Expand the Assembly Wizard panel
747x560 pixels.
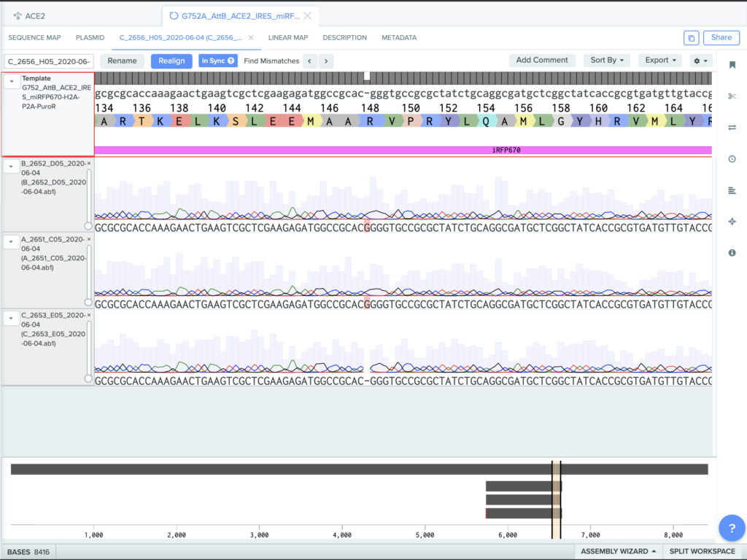pyautogui.click(x=618, y=551)
